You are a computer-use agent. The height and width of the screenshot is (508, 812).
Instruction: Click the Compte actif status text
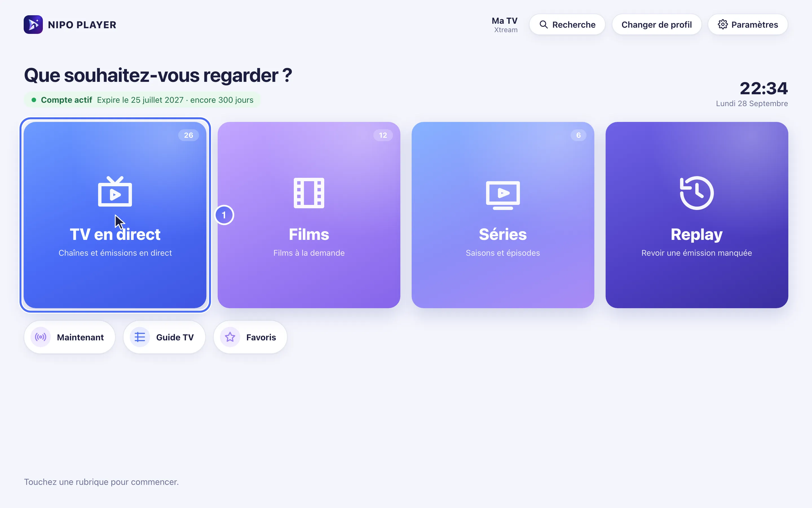(67, 100)
